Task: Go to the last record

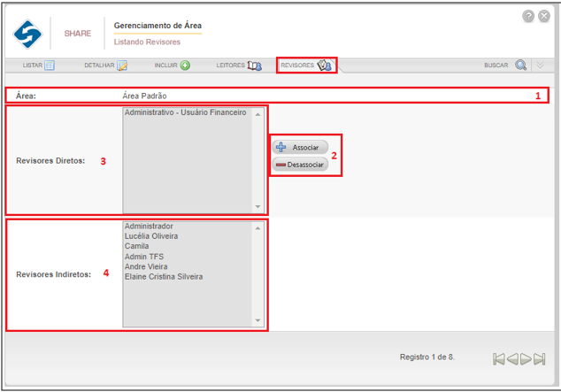Action: click(x=540, y=358)
